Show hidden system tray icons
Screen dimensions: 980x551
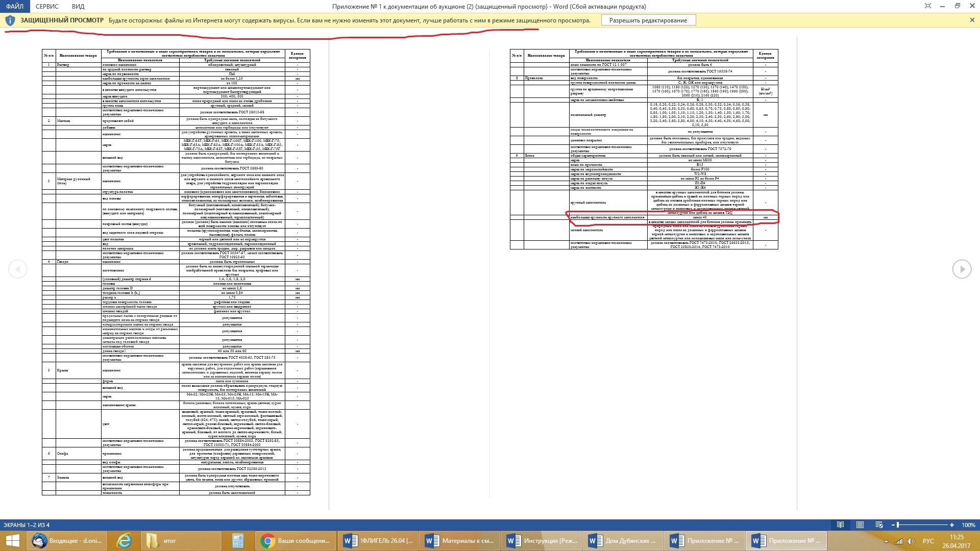click(886, 541)
